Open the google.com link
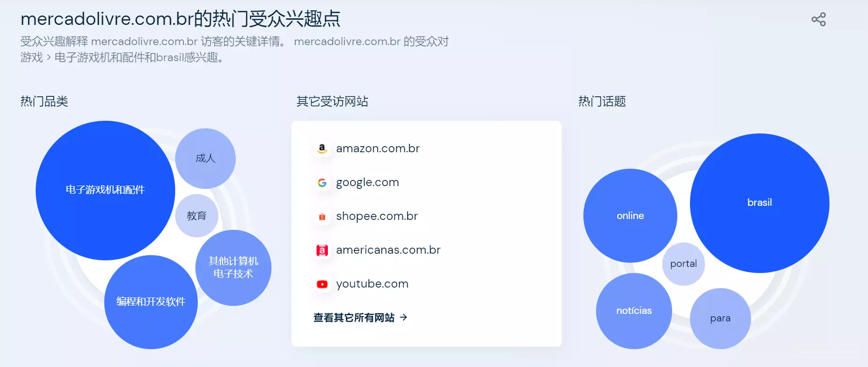This screenshot has height=367, width=868. (x=367, y=182)
